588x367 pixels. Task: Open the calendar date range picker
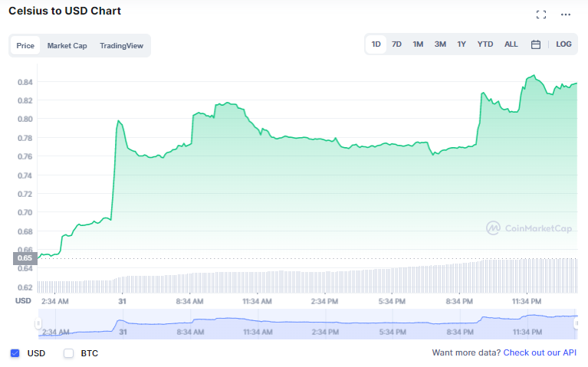tap(536, 44)
